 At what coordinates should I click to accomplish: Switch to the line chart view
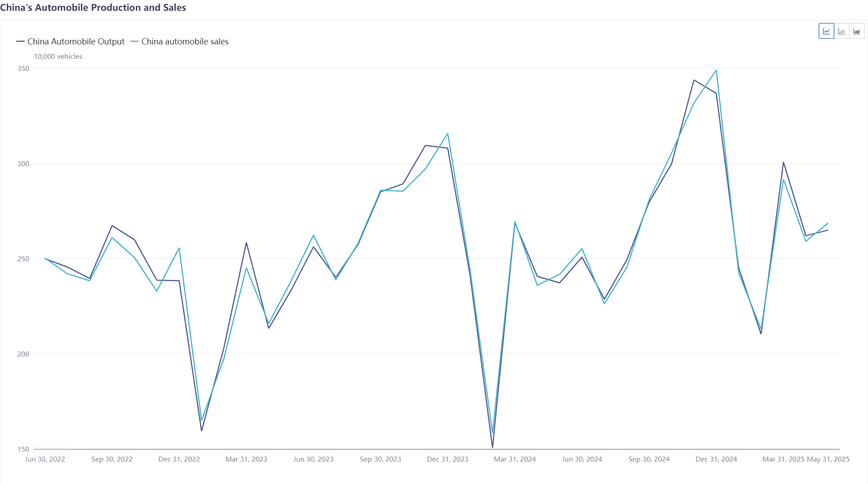point(826,31)
